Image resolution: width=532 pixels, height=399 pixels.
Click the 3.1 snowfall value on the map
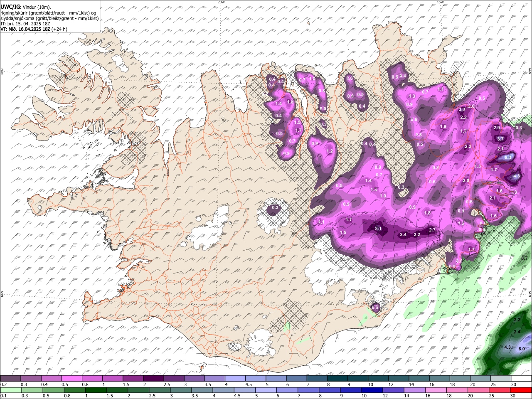[x=378, y=229]
